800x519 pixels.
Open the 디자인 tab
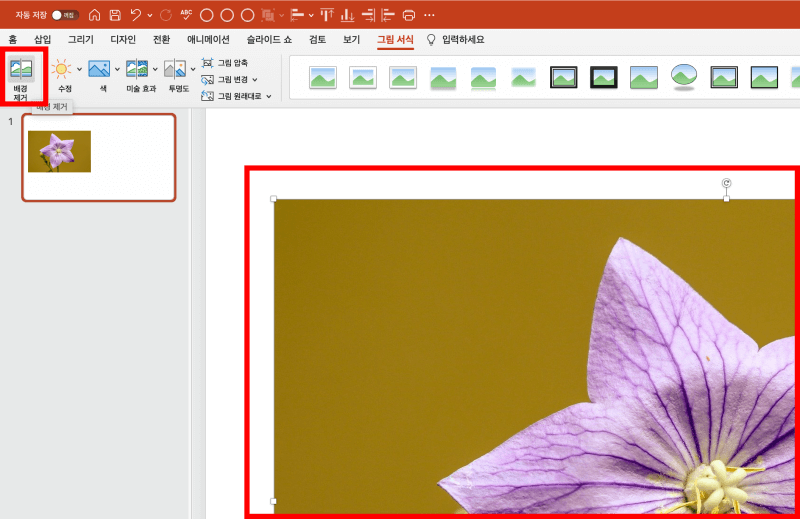click(123, 40)
